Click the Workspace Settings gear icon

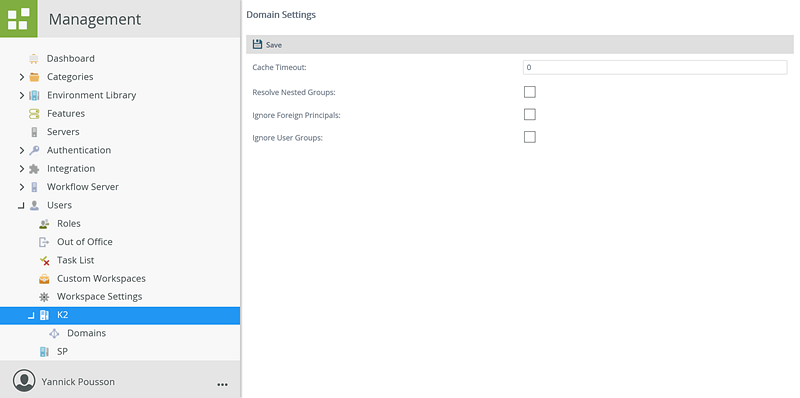coord(44,297)
